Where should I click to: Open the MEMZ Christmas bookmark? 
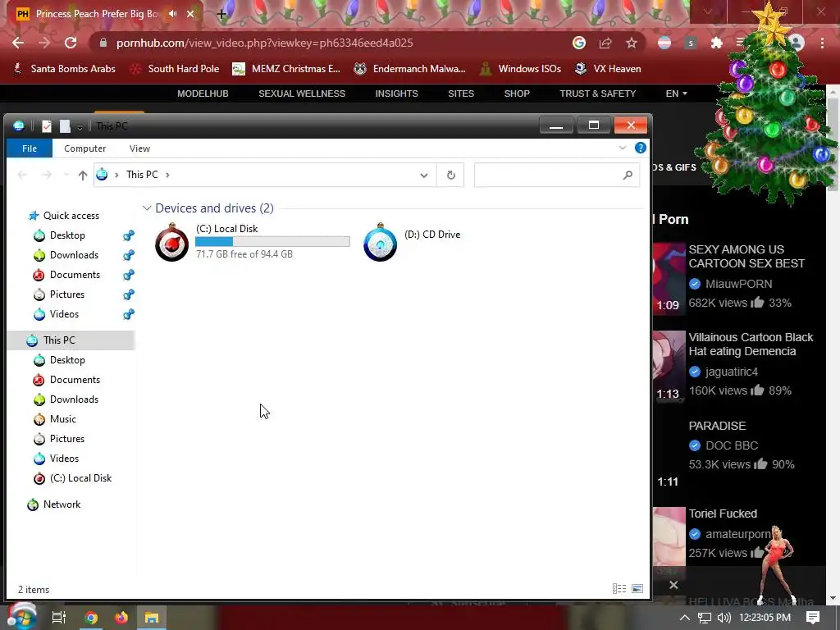[x=286, y=69]
